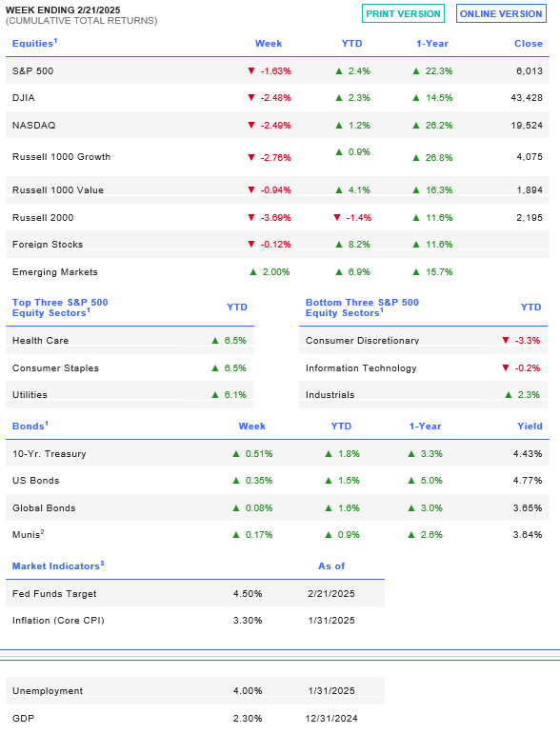560x734 pixels.
Task: Click the red down arrow beside S&P 500 -1.63%
Action: 251,70
